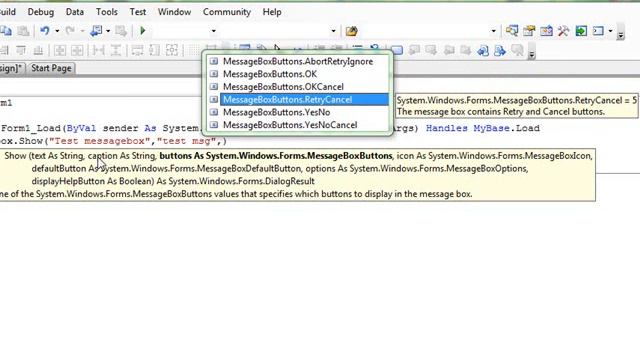Open the Test menu

click(138, 12)
